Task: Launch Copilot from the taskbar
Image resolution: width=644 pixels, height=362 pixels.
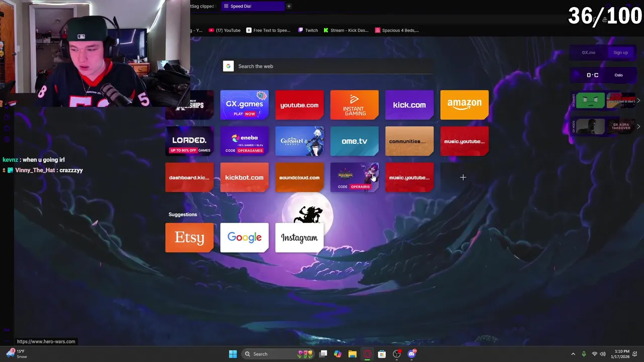Action: pyautogui.click(x=338, y=354)
